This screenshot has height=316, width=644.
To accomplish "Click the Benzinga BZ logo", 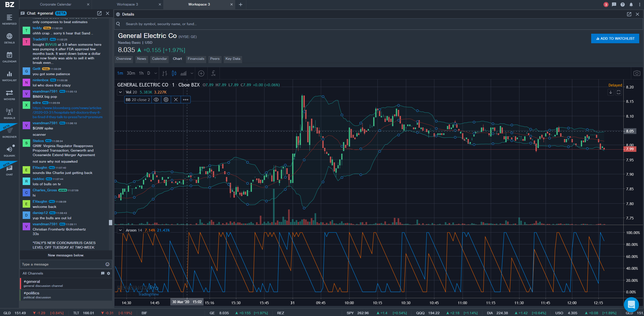I will click(10, 5).
